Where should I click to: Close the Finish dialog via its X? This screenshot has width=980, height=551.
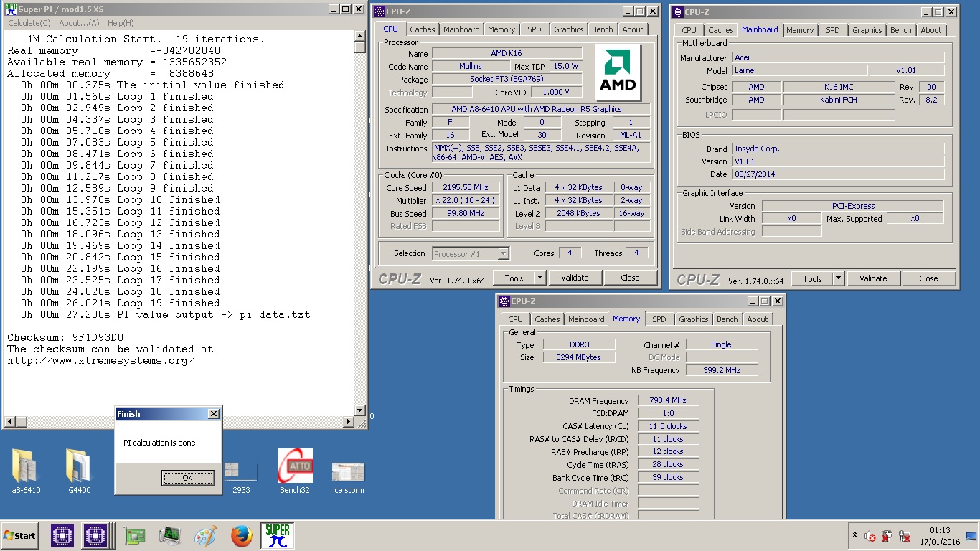tap(213, 414)
